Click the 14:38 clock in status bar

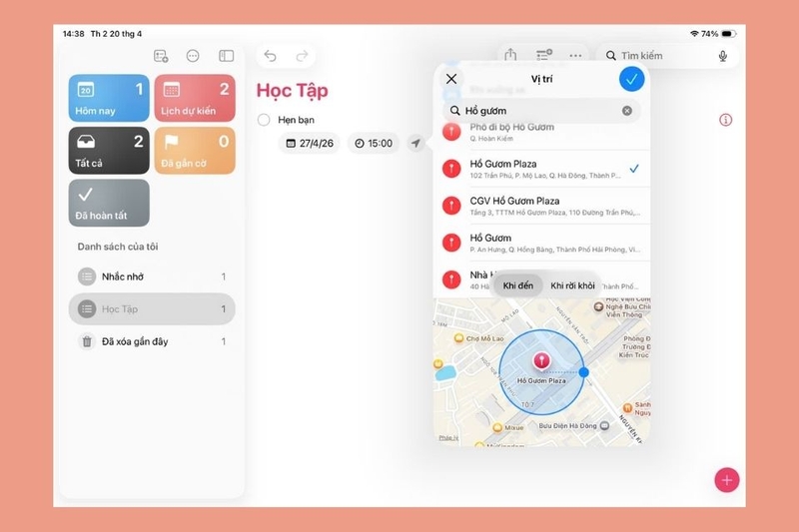point(73,34)
